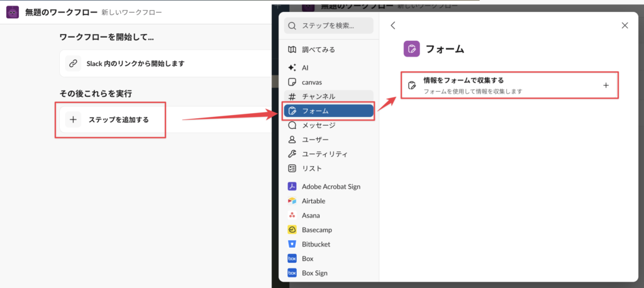This screenshot has height=288, width=644.
Task: Click the purple workflow avatar icon
Action: coord(12,13)
